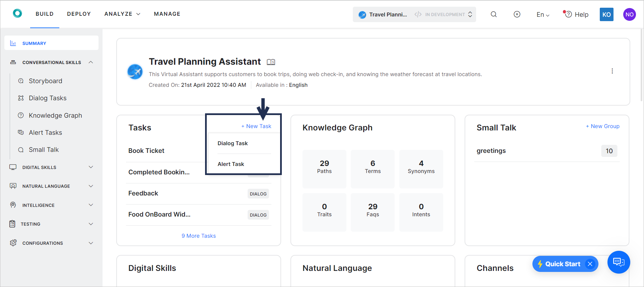The height and width of the screenshot is (287, 644).
Task: Collapse the Conversational Skills section
Action: pyautogui.click(x=91, y=62)
